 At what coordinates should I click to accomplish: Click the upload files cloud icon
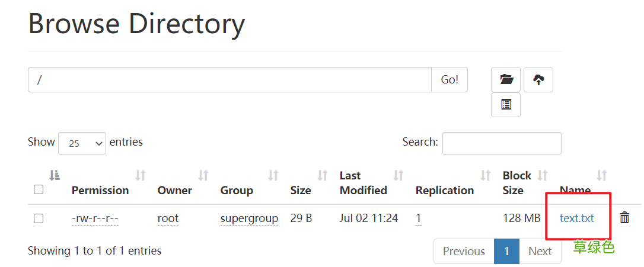click(x=538, y=79)
